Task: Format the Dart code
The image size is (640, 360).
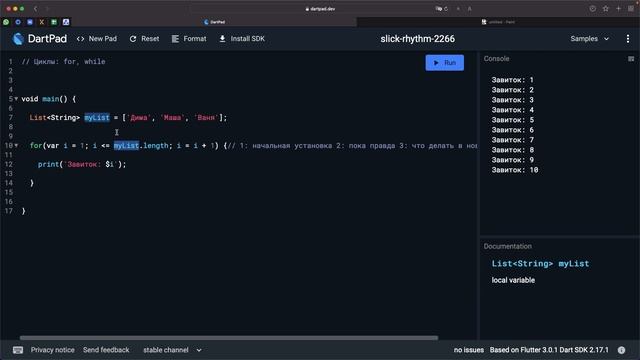Action: (189, 39)
